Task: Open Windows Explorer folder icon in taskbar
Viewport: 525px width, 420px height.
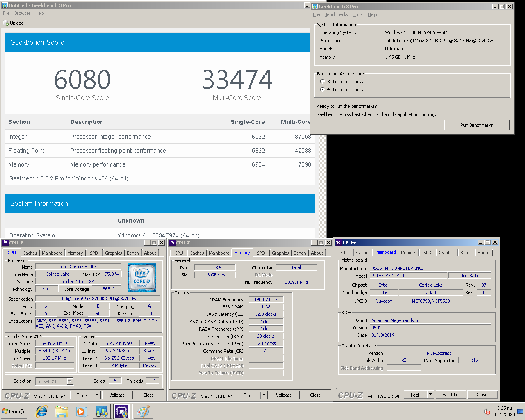Action: tap(62, 411)
